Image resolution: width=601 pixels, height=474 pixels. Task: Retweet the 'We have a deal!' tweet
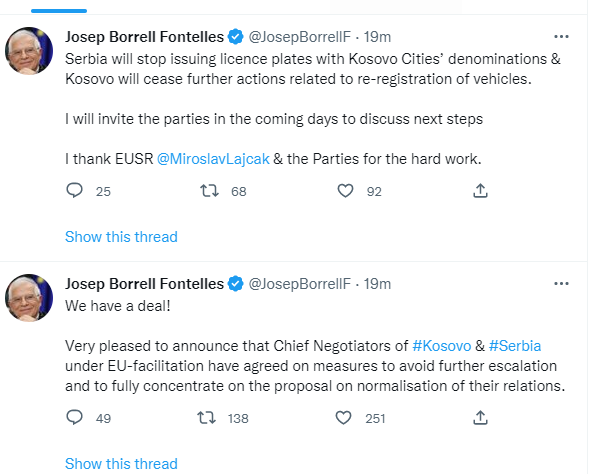(207, 417)
